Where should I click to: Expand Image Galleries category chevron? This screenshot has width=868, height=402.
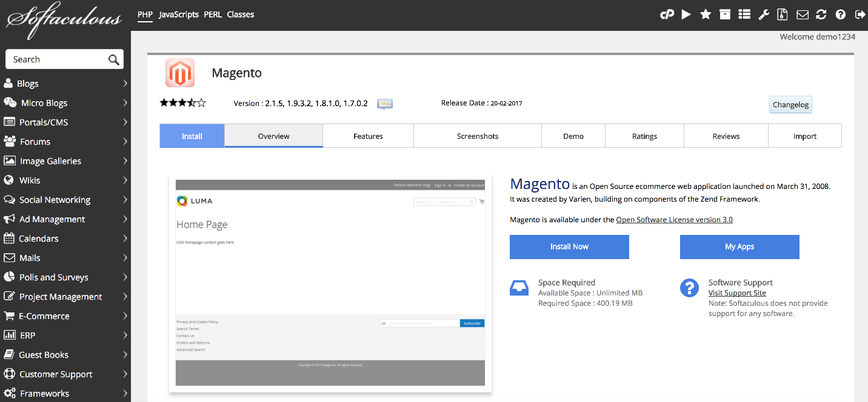[125, 161]
